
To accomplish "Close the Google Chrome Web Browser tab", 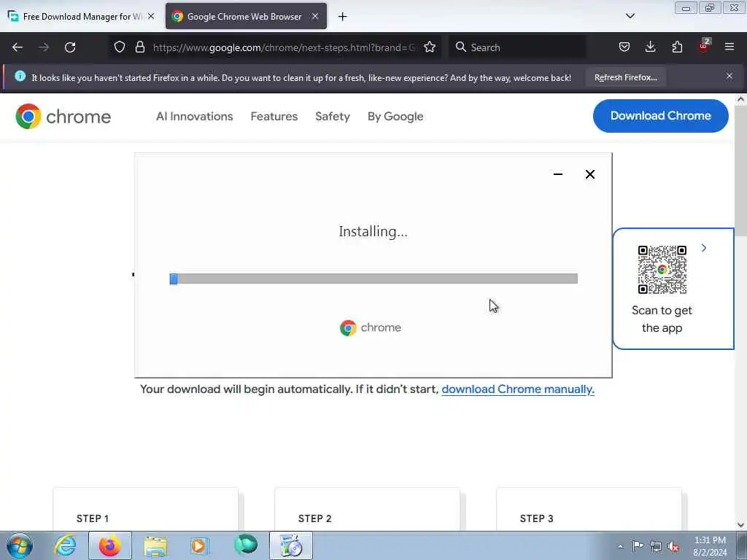I will coord(315,16).
